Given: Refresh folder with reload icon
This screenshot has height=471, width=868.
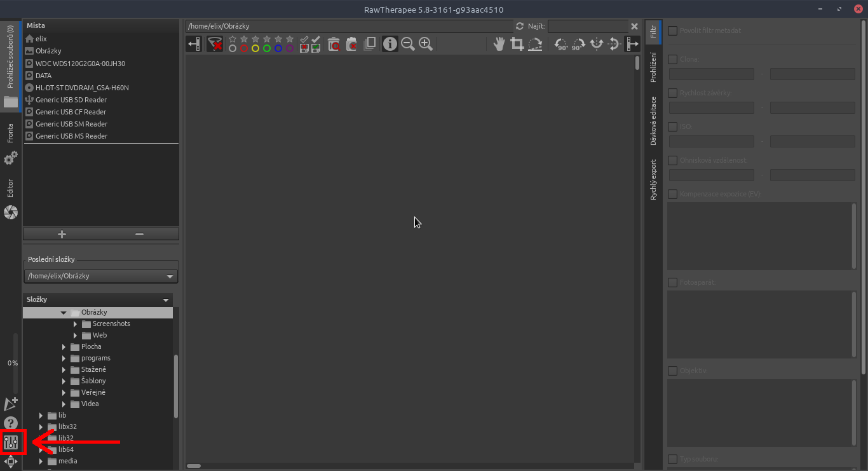Looking at the screenshot, I should click(520, 27).
